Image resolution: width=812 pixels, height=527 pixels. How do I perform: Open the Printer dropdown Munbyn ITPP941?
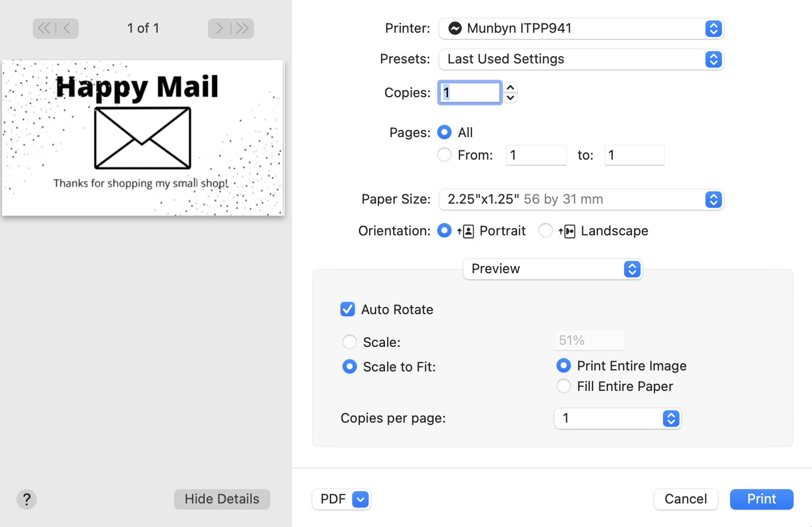click(581, 29)
